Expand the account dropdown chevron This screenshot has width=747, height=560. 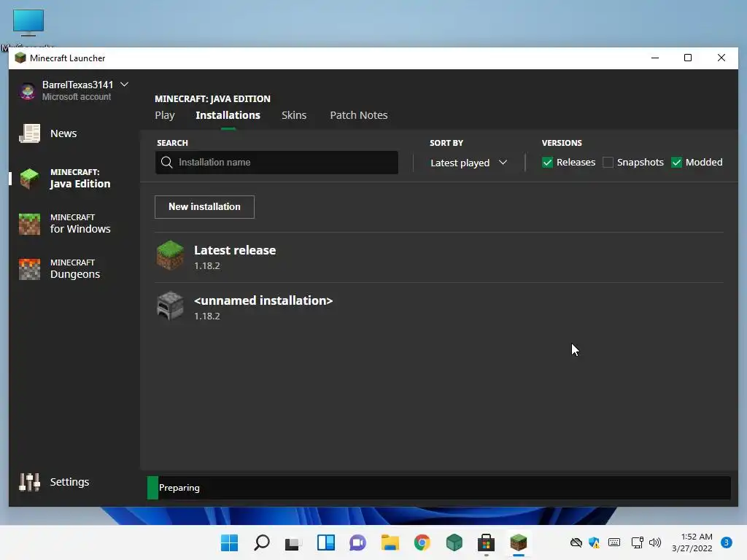(124, 85)
